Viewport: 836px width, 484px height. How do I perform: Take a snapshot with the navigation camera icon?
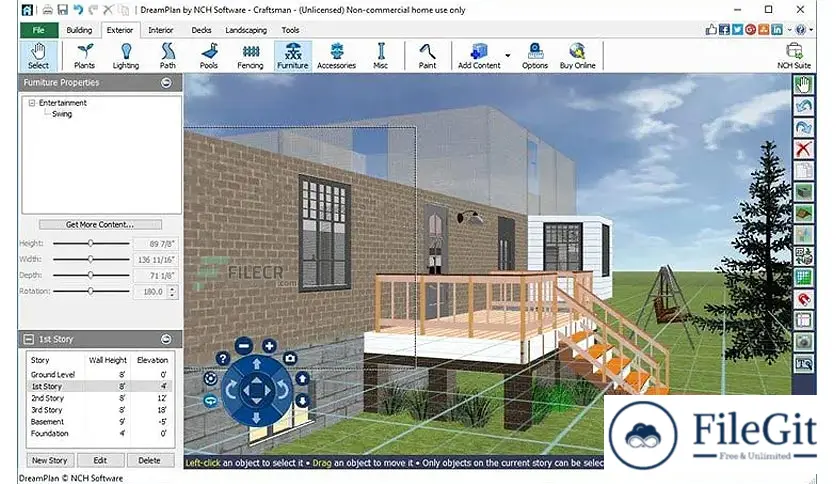(x=290, y=358)
